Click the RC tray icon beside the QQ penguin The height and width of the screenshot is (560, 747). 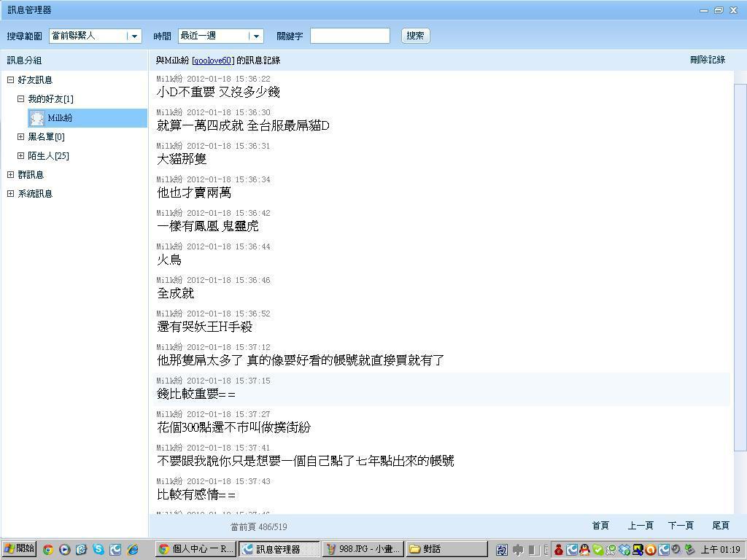pyautogui.click(x=572, y=550)
